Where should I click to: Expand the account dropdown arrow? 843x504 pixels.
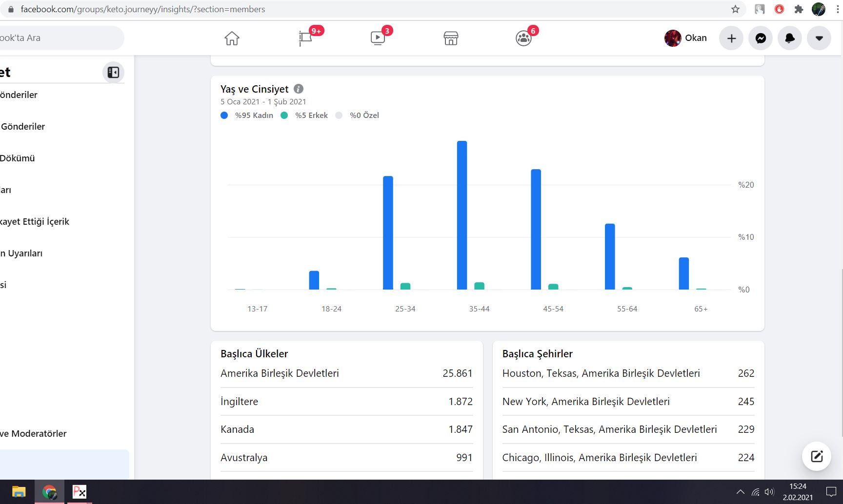(x=819, y=38)
